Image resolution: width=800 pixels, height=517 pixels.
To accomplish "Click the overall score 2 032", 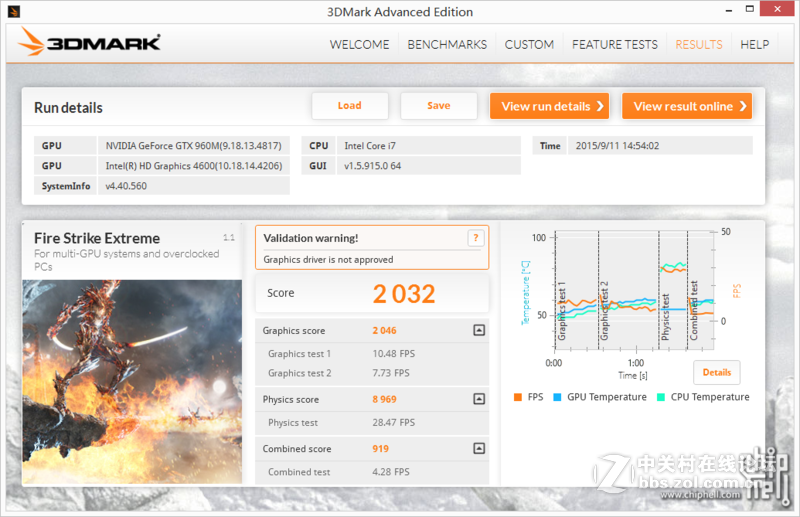I will [x=404, y=293].
